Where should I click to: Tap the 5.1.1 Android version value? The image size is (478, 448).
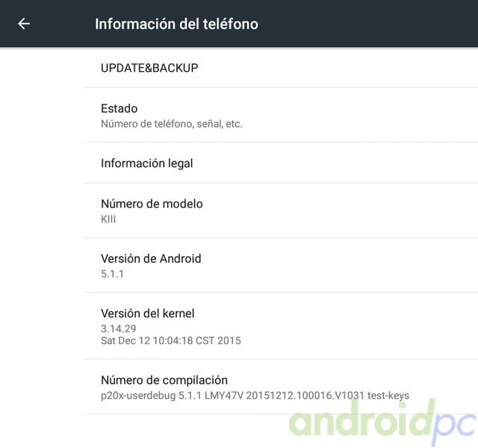click(x=112, y=274)
